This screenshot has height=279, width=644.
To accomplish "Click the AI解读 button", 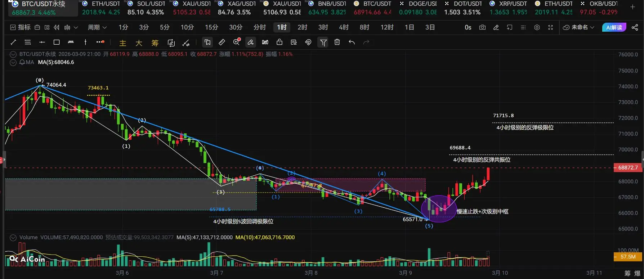I will pyautogui.click(x=614, y=27).
